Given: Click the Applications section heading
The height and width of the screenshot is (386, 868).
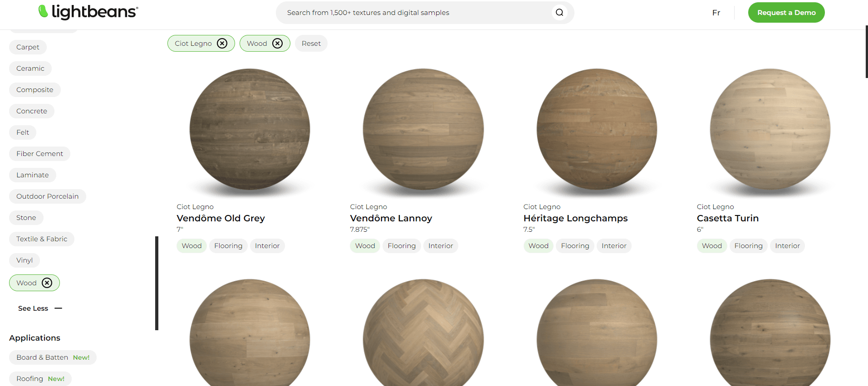Looking at the screenshot, I should tap(34, 338).
